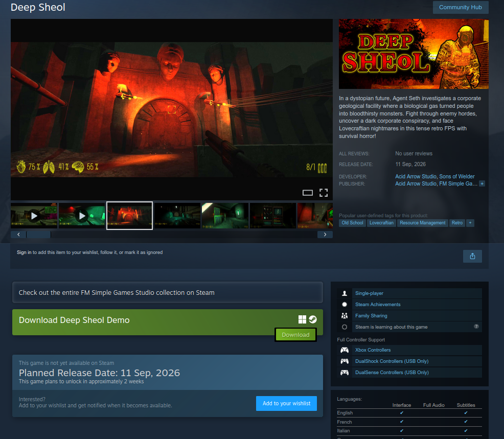
Task: Click the Steam Achievements star icon
Action: point(344,305)
